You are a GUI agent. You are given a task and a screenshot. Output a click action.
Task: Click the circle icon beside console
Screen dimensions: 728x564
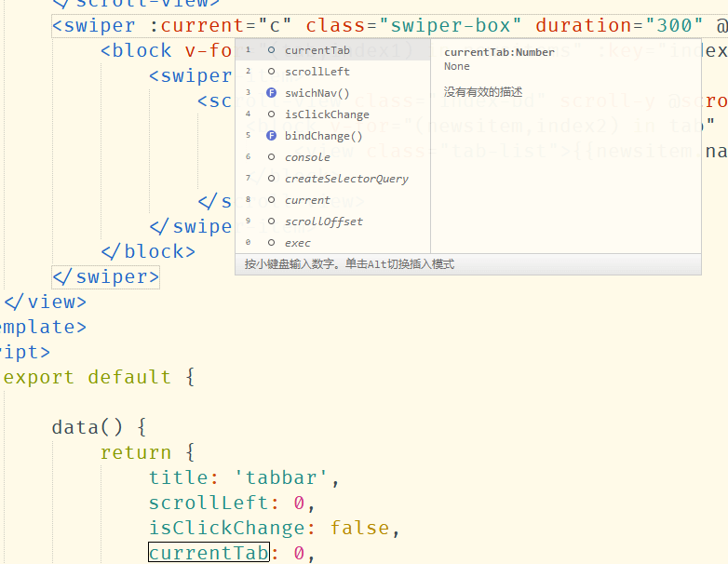[x=271, y=157]
